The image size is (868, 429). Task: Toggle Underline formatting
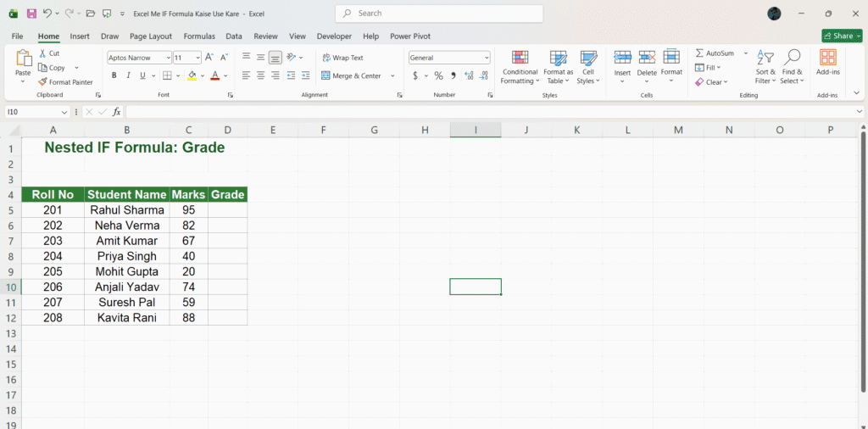(142, 75)
